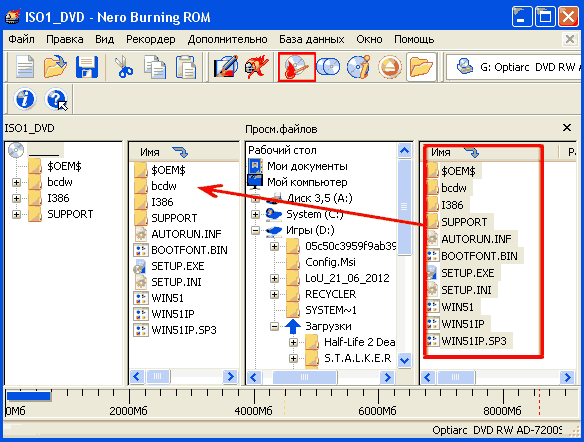Save compilation using the floppy disk icon
Image resolution: width=584 pixels, height=442 pixels.
86,67
